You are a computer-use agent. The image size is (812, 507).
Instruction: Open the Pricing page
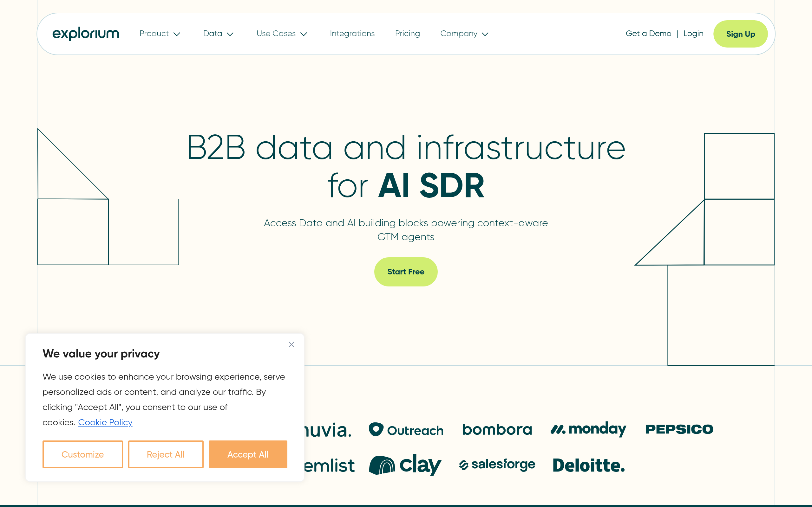(x=407, y=34)
